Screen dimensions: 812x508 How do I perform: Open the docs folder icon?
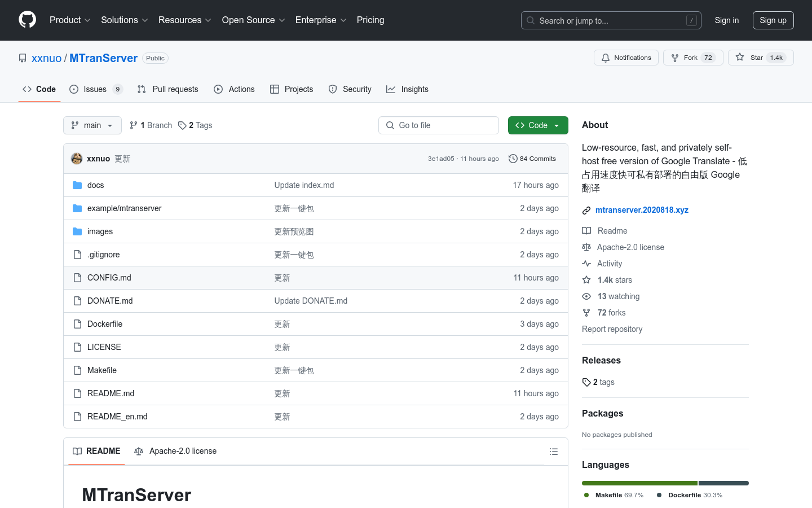(x=77, y=185)
